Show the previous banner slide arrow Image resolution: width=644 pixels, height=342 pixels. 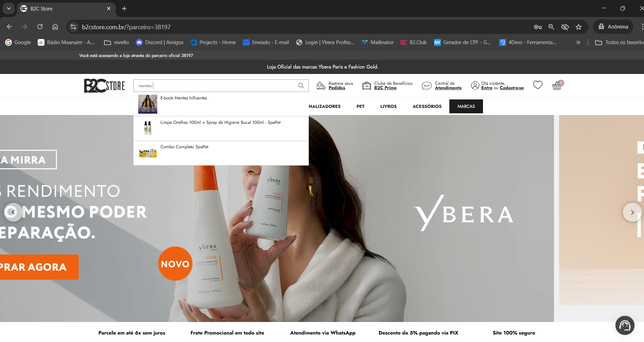13,212
